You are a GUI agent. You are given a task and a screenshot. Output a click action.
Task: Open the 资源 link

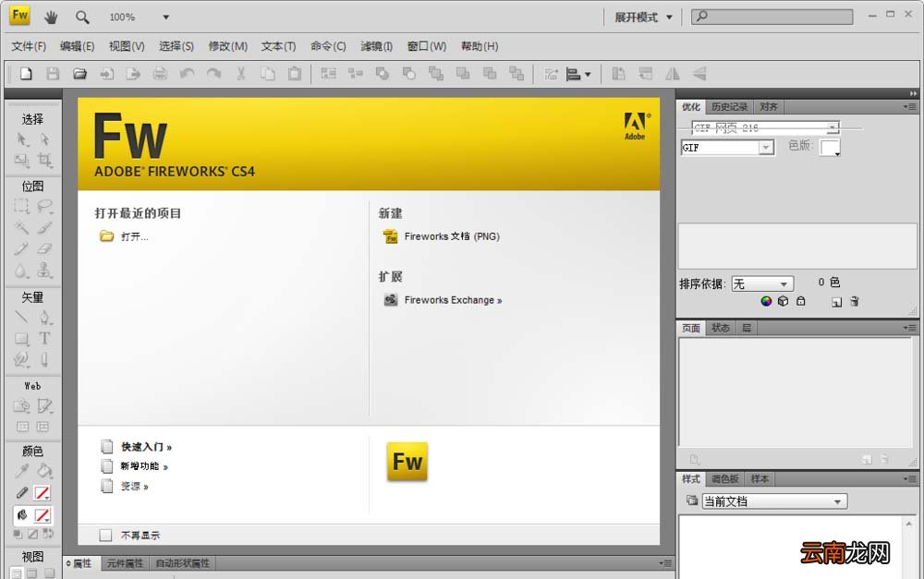click(134, 486)
